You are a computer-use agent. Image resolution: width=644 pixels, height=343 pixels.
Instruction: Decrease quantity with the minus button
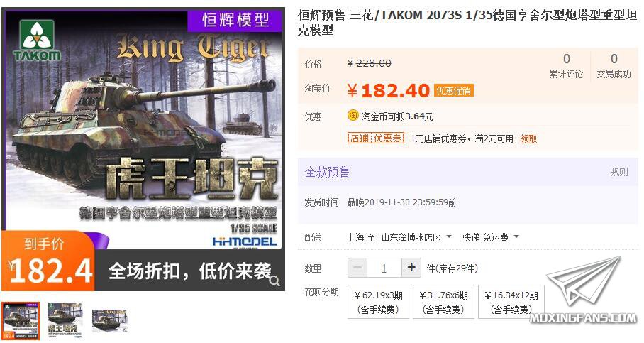point(357,268)
